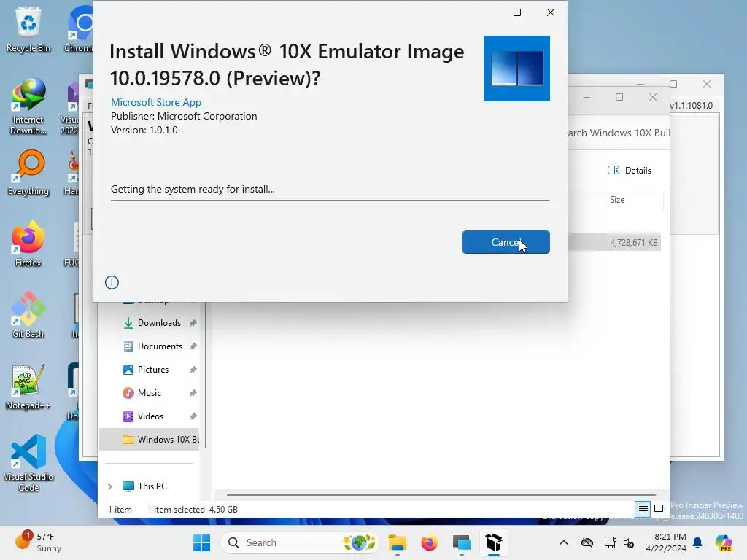747x560 pixels.
Task: Show hidden system tray icons
Action: [x=564, y=542]
